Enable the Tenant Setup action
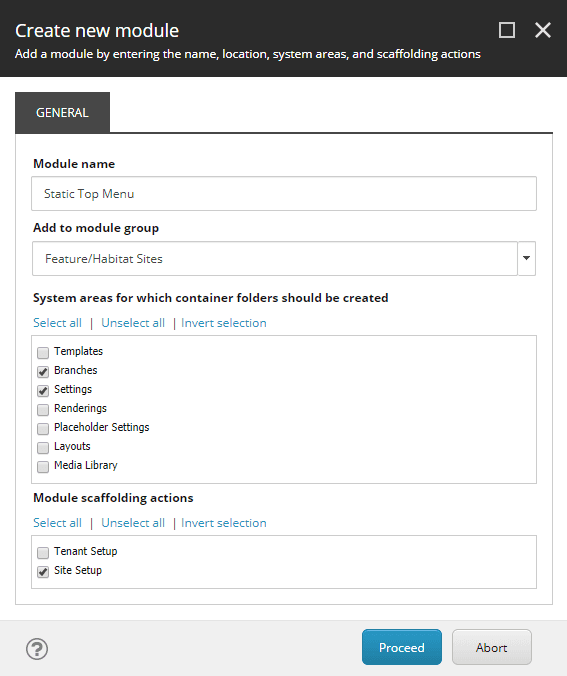 43,553
